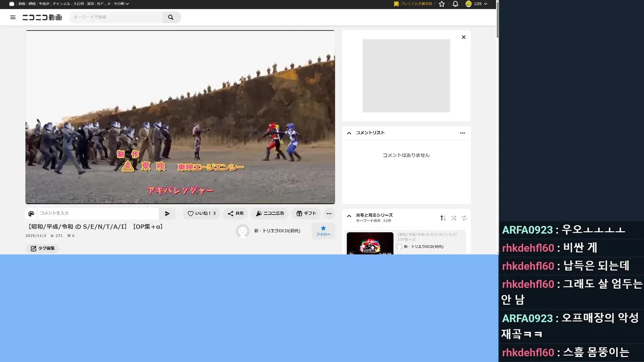Click the magnifier search button

click(x=171, y=17)
